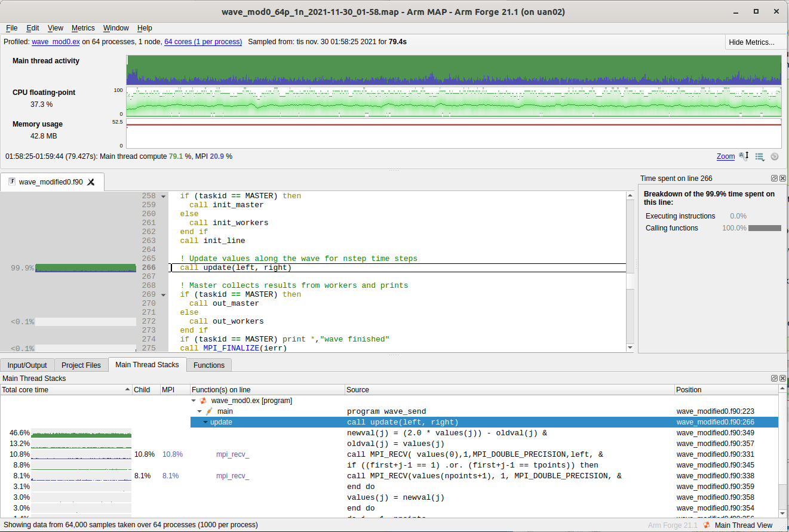Image resolution: width=789 pixels, height=532 pixels.
Task: Close the wave_modified0.f90 tab with X
Action: (x=91, y=182)
